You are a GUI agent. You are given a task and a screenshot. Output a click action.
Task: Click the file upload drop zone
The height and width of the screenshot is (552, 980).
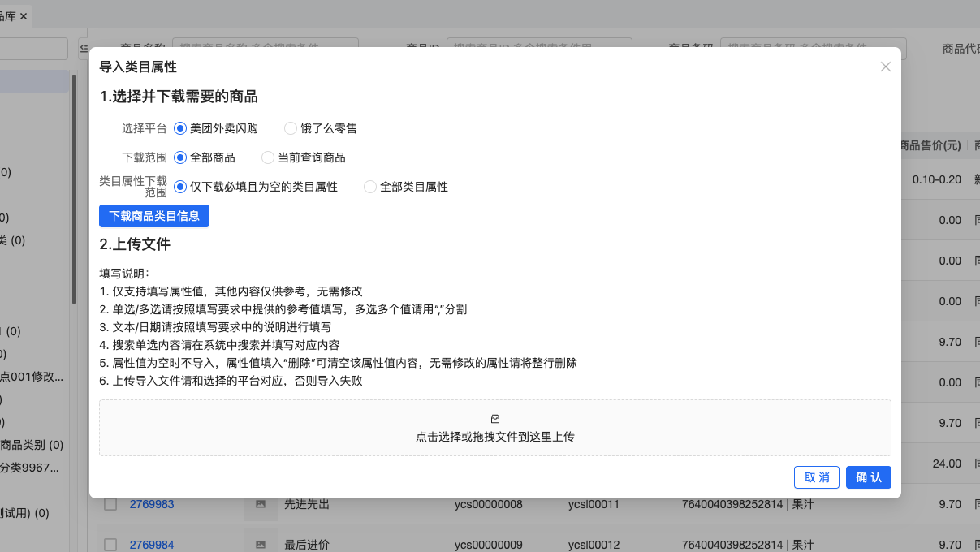(495, 428)
